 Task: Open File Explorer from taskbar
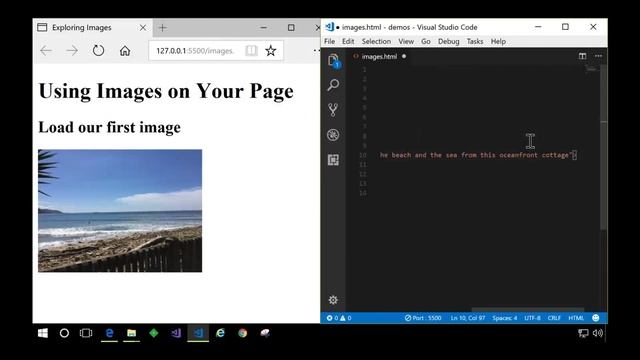131,333
